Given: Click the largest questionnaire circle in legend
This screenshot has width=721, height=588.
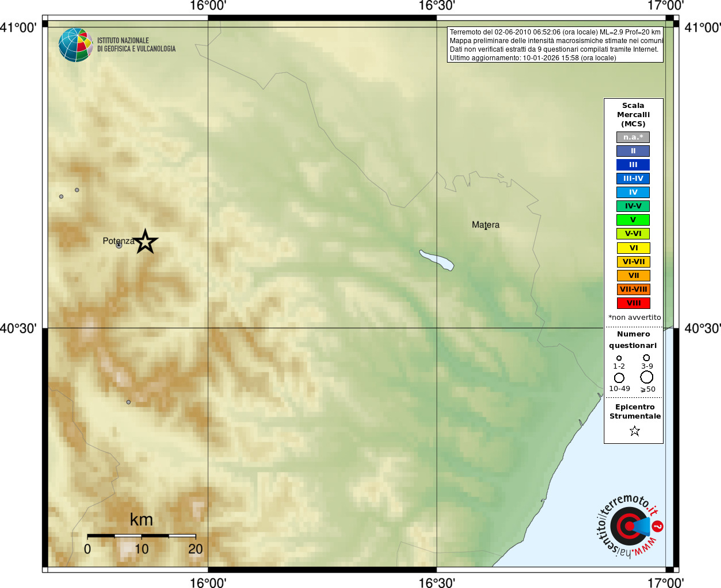Looking at the screenshot, I should [647, 377].
